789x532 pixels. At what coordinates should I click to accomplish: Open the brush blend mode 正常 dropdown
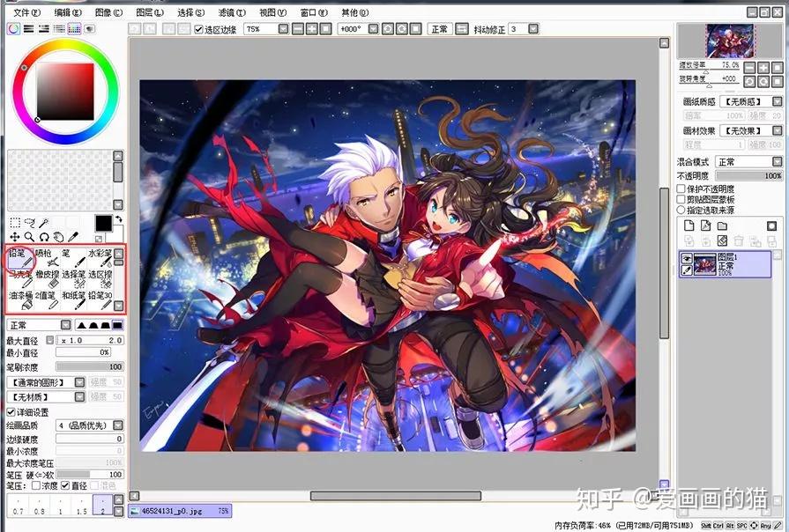click(x=65, y=325)
